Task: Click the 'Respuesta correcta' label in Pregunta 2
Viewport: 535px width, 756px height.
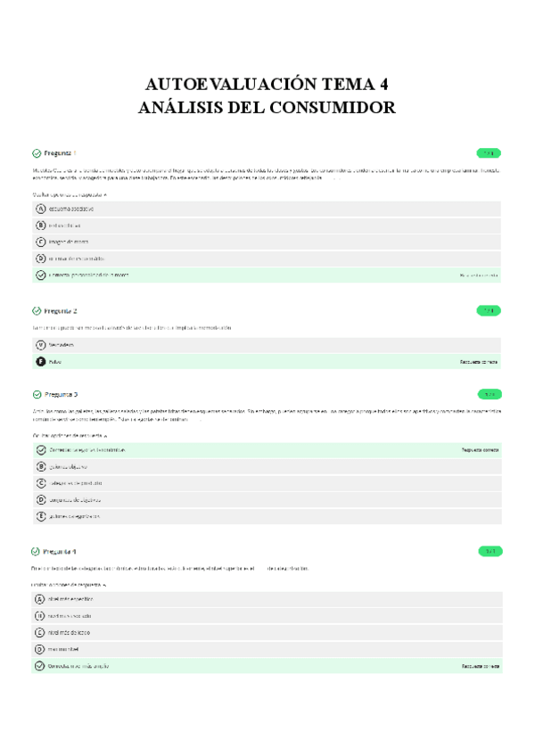Action: point(479,363)
